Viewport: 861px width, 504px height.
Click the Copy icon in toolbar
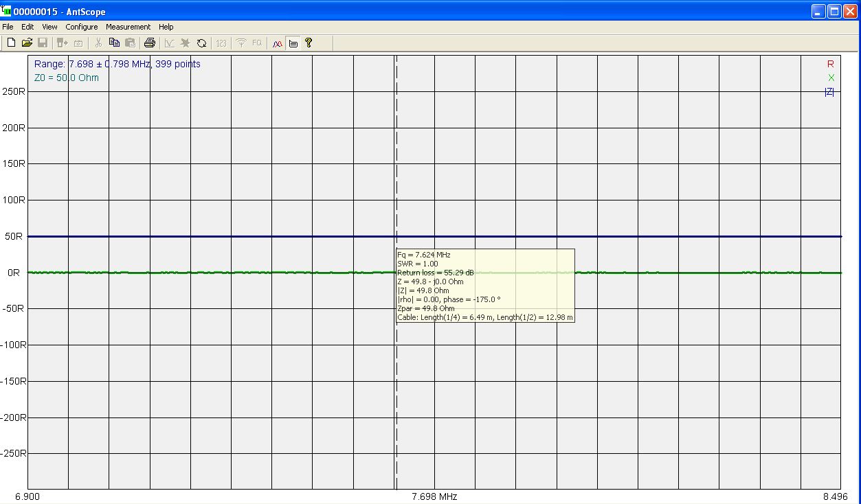point(114,43)
